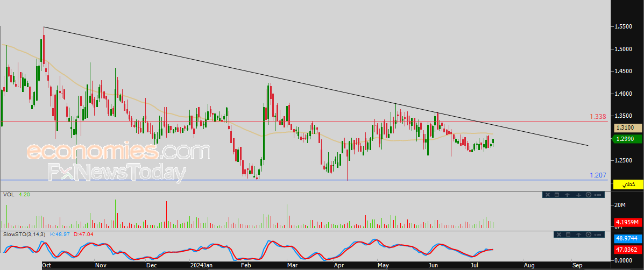Move the VOL panel up
This screenshot has width=644, height=270.
568,195
